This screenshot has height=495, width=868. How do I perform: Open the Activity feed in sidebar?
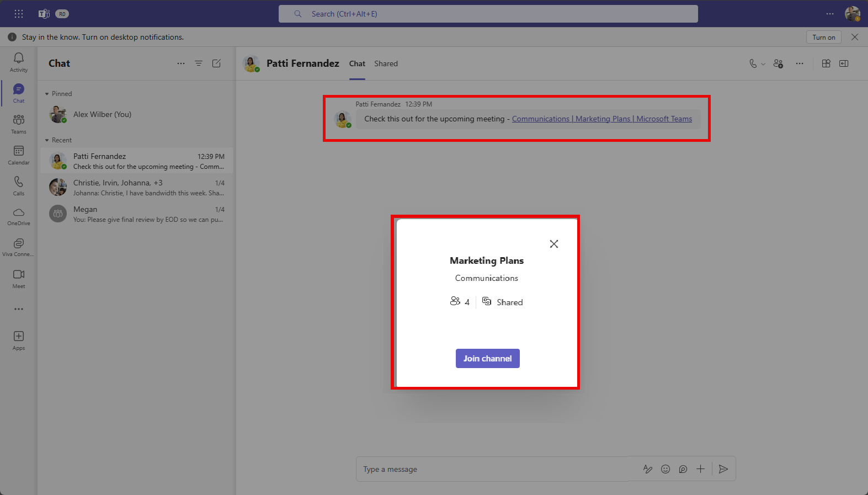pyautogui.click(x=19, y=62)
